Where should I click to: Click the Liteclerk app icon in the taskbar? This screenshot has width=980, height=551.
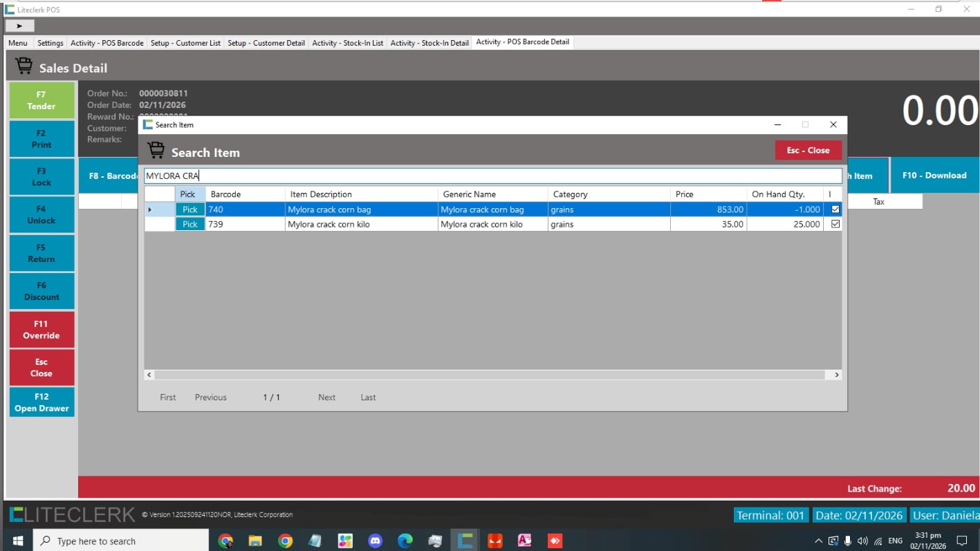465,541
